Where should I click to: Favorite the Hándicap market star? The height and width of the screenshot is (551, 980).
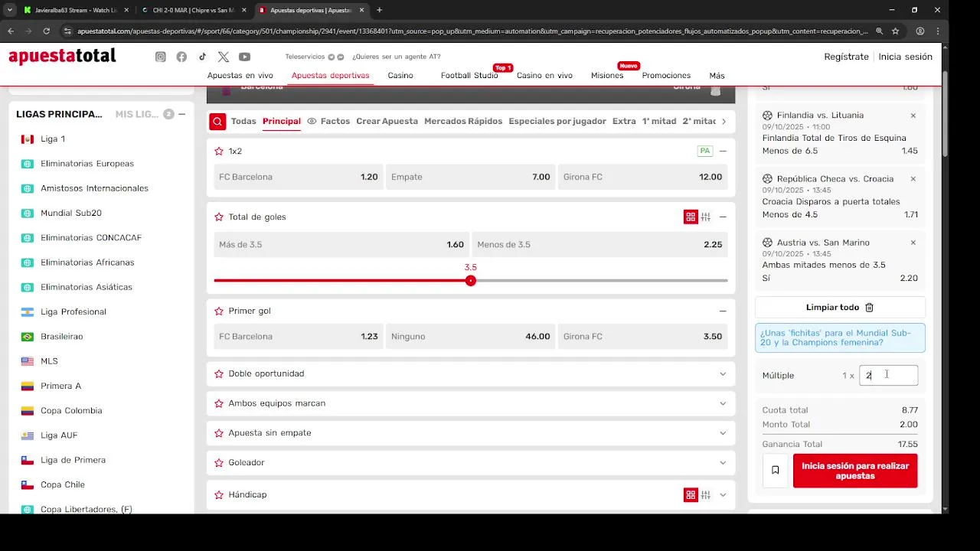point(219,495)
